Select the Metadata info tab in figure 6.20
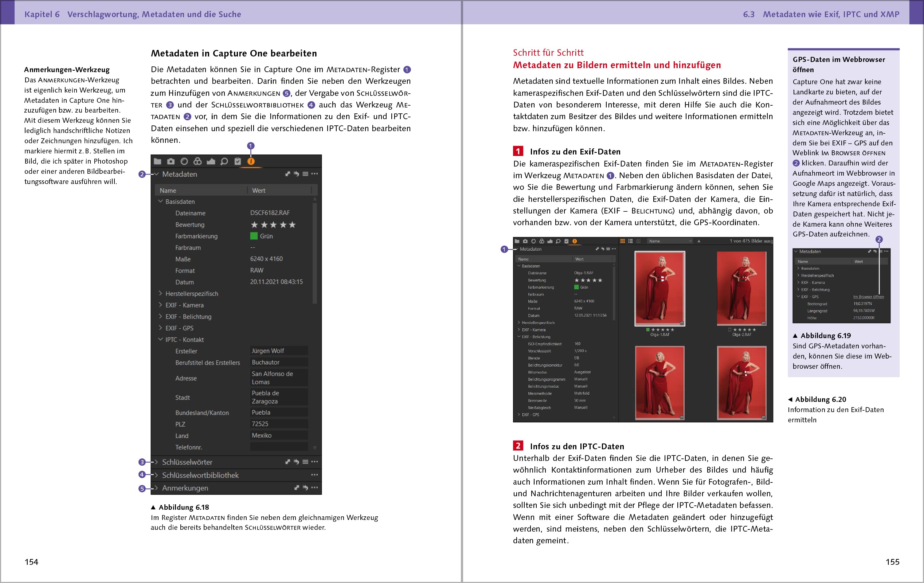Screen dimensions: 924x583 tap(575, 241)
